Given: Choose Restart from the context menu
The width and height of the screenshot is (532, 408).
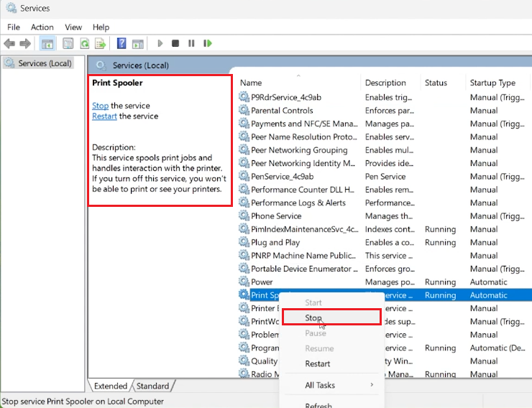Looking at the screenshot, I should click(317, 363).
